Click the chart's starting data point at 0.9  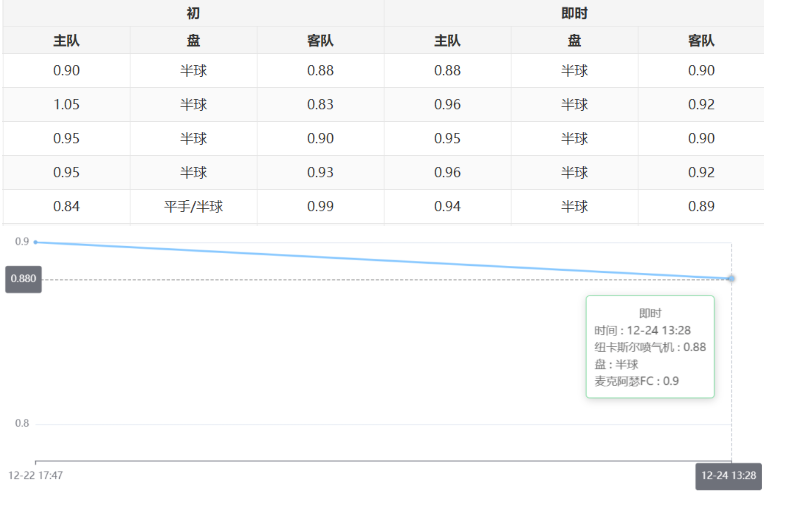pyautogui.click(x=36, y=242)
